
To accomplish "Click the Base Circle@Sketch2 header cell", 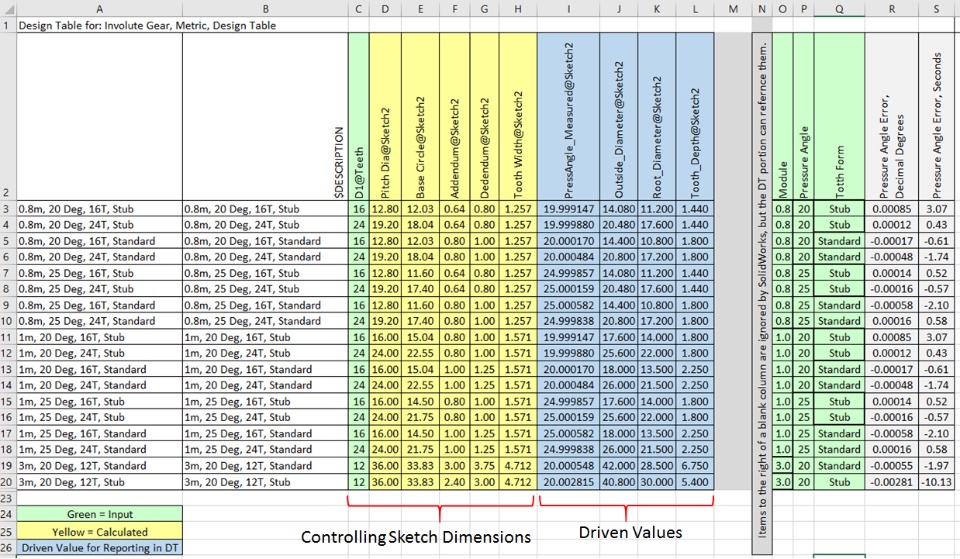I will pyautogui.click(x=420, y=116).
